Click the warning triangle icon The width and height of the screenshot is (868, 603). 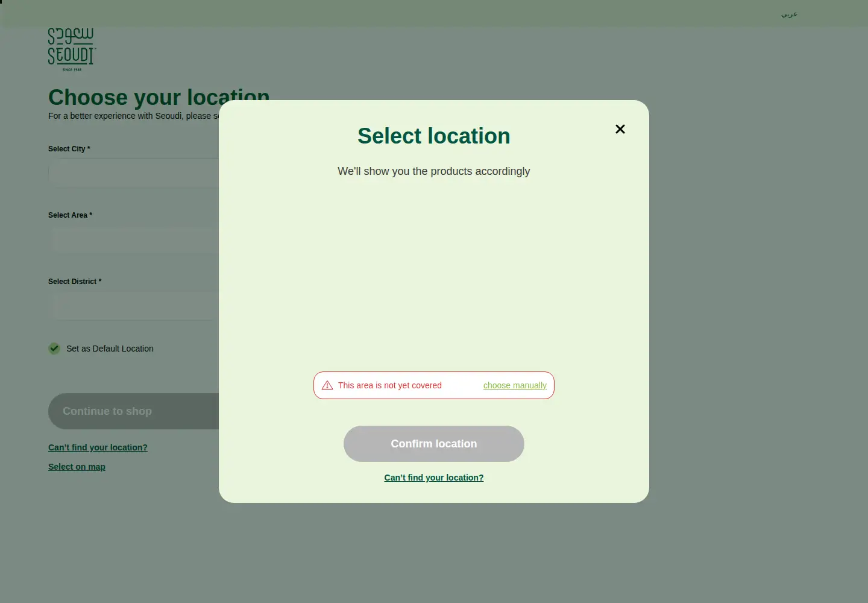(327, 385)
